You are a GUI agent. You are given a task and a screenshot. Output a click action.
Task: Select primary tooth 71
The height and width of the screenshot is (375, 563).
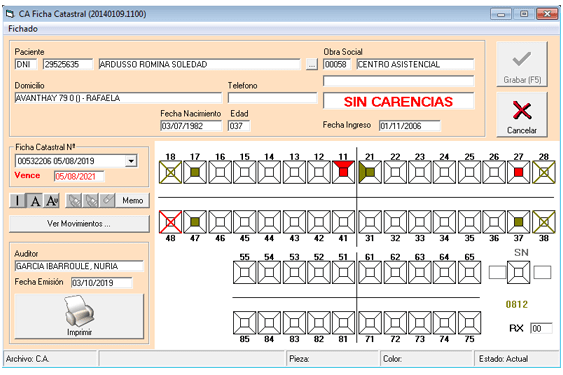(x=370, y=323)
